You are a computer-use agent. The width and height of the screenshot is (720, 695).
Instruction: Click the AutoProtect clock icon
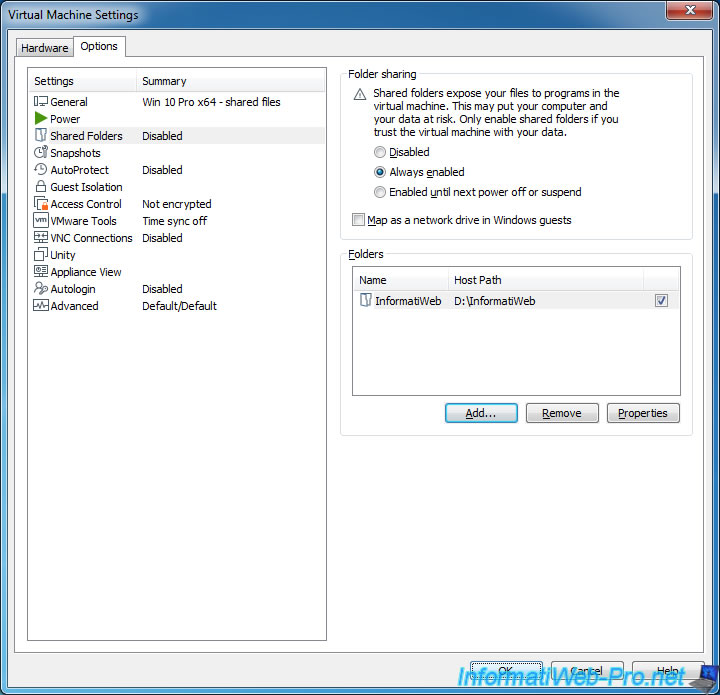[41, 170]
